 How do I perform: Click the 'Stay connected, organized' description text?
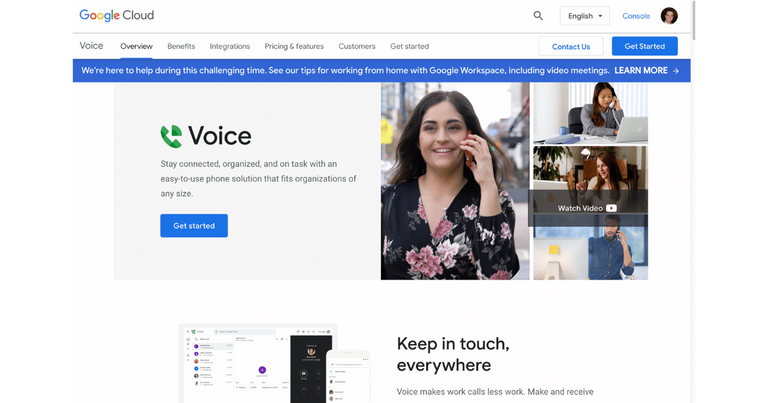[x=258, y=179]
